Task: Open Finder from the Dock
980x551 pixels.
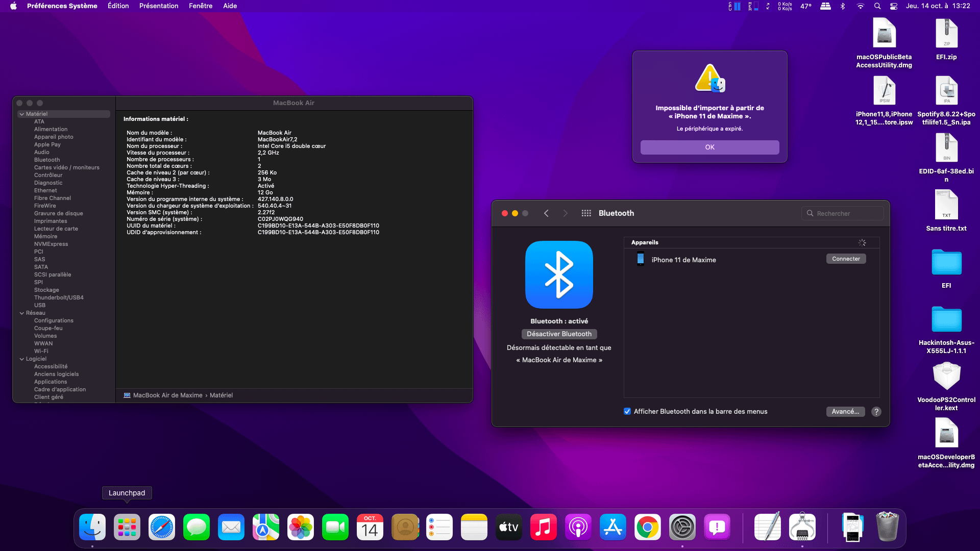Action: [92, 527]
